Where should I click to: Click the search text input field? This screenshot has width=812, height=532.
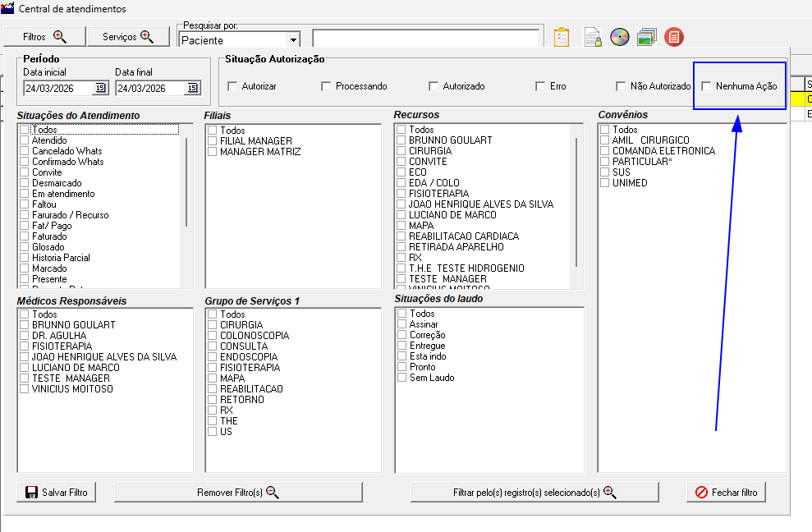(x=425, y=39)
